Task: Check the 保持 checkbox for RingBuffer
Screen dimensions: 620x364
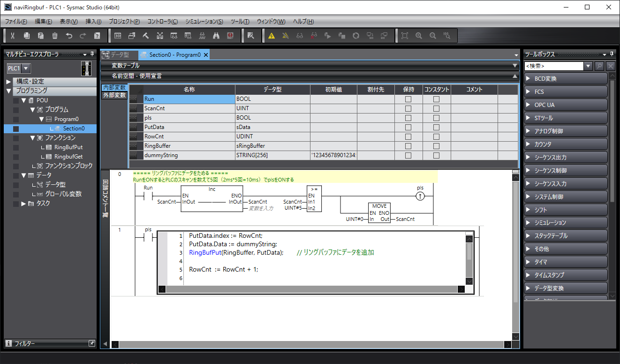Action: click(408, 146)
